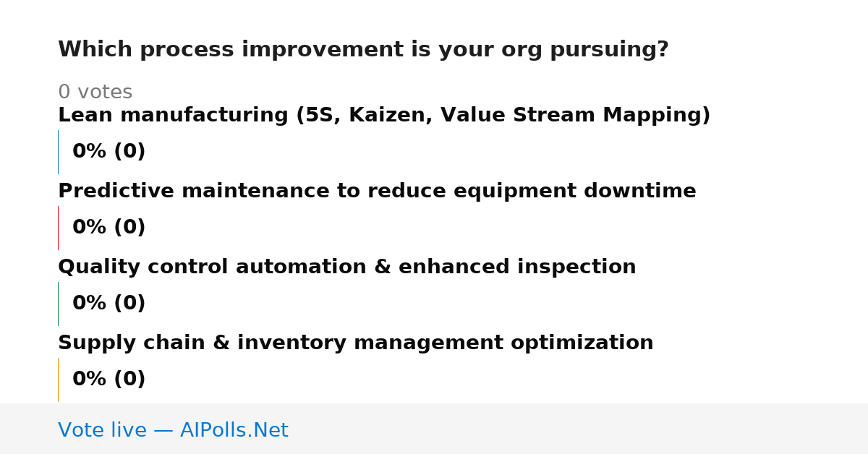Screen dimensions: 868x454
Task: Click the green Quality control result bar
Action: click(58, 304)
